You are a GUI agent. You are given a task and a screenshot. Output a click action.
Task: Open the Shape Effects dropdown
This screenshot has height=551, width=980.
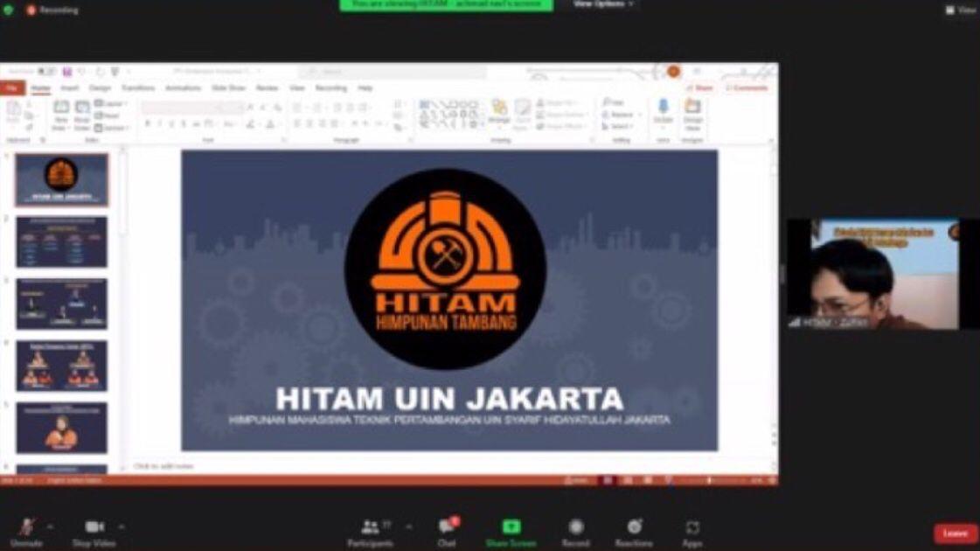click(x=560, y=127)
